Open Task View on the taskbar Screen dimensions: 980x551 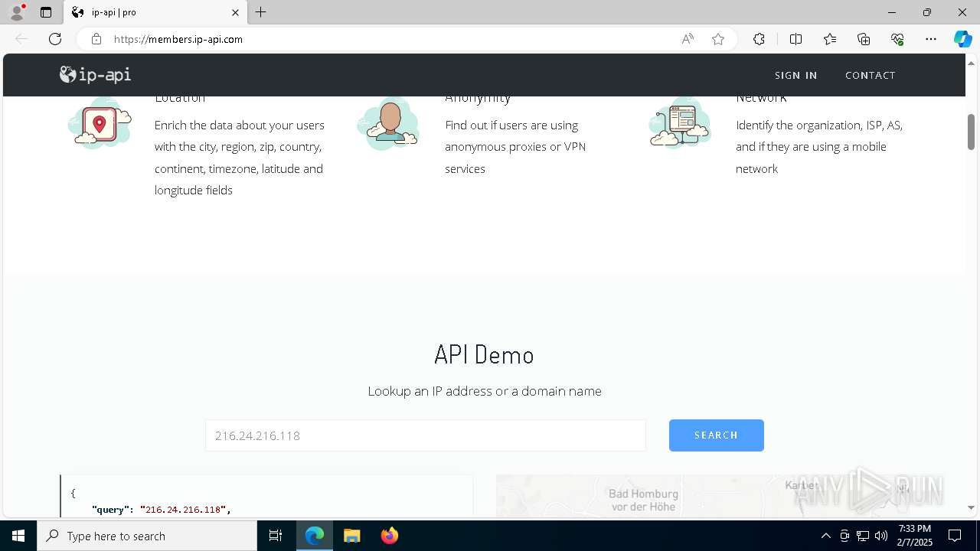[x=276, y=536]
